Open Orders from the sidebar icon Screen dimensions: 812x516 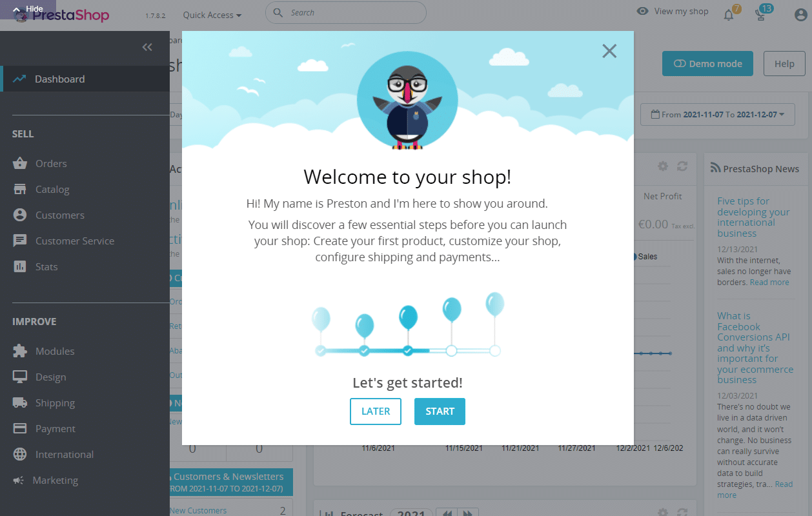coord(20,163)
